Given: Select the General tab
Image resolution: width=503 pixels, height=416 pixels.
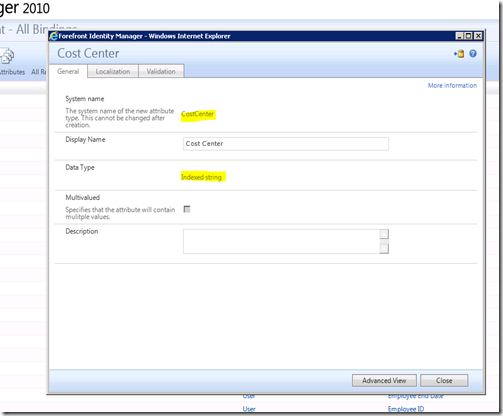Looking at the screenshot, I should click(x=68, y=71).
